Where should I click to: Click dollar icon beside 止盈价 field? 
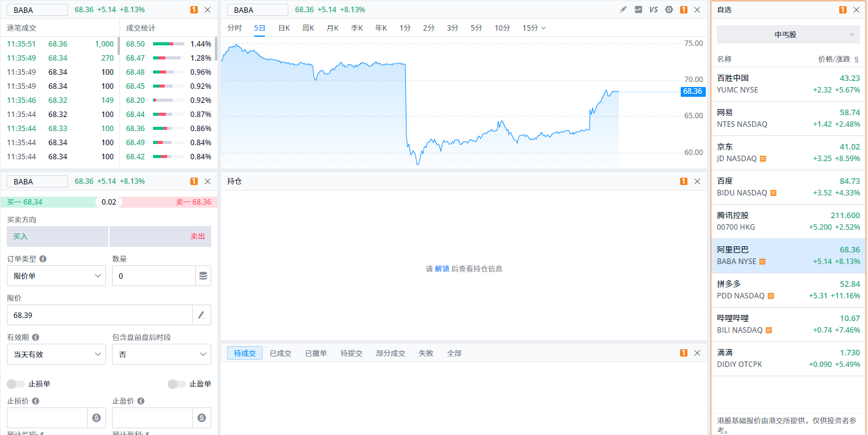click(x=201, y=418)
